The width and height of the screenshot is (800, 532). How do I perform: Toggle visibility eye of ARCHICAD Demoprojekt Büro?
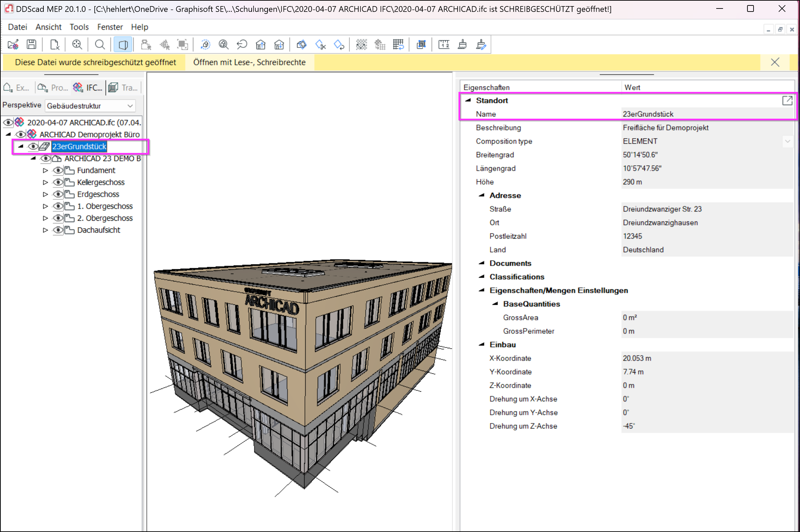point(21,134)
